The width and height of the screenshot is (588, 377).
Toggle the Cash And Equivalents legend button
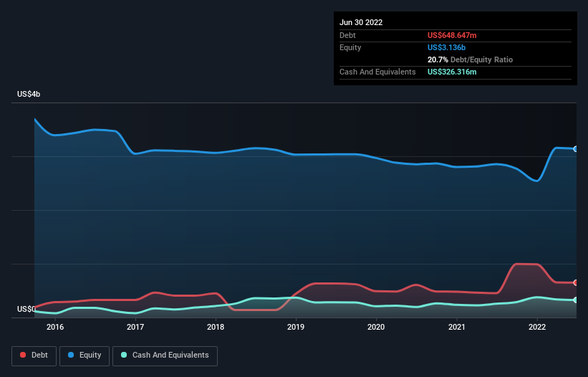(165, 355)
